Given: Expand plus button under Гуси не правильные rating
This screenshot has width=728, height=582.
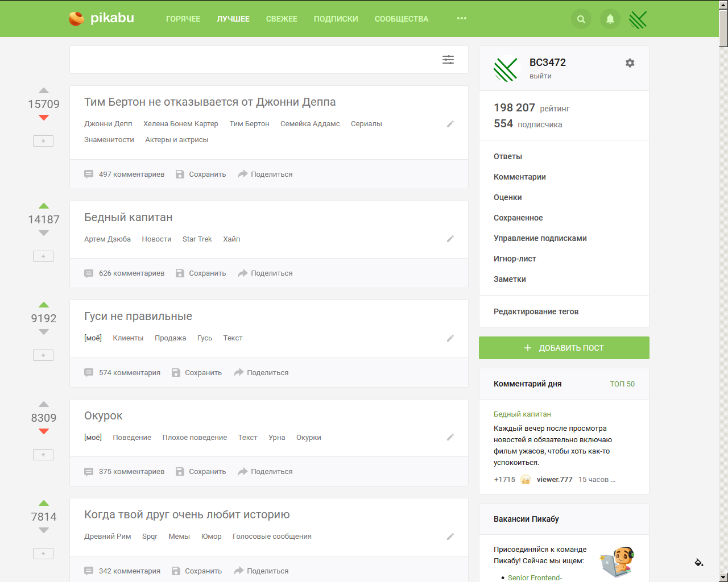Looking at the screenshot, I should (x=43, y=355).
